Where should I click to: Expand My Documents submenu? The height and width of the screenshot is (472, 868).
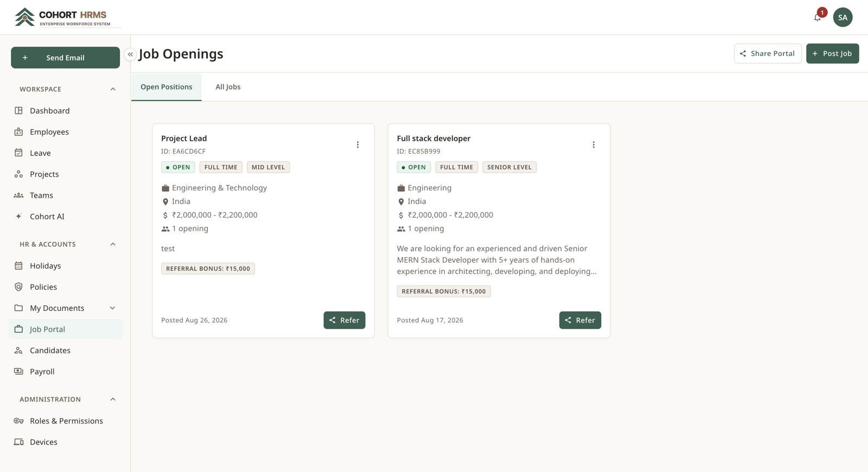pyautogui.click(x=112, y=308)
